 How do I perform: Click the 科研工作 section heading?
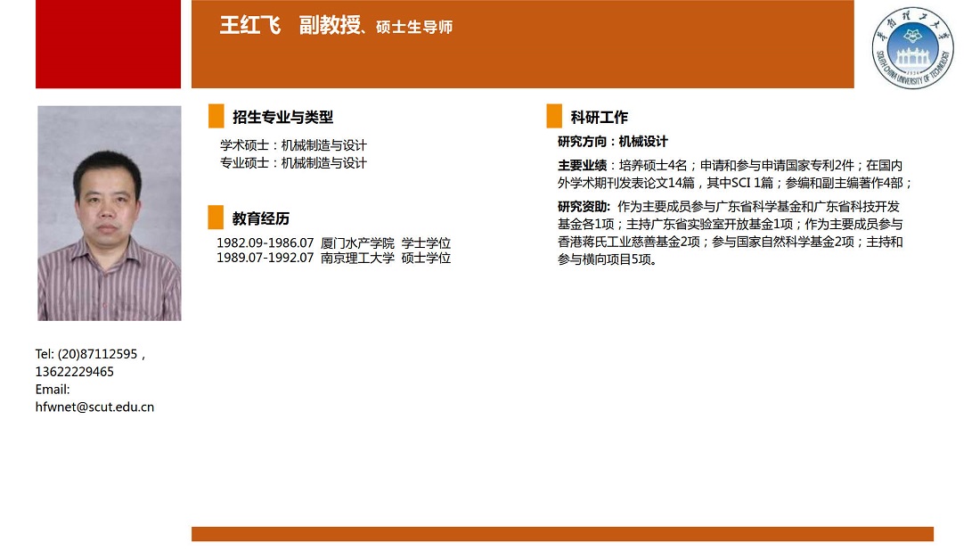coord(600,118)
